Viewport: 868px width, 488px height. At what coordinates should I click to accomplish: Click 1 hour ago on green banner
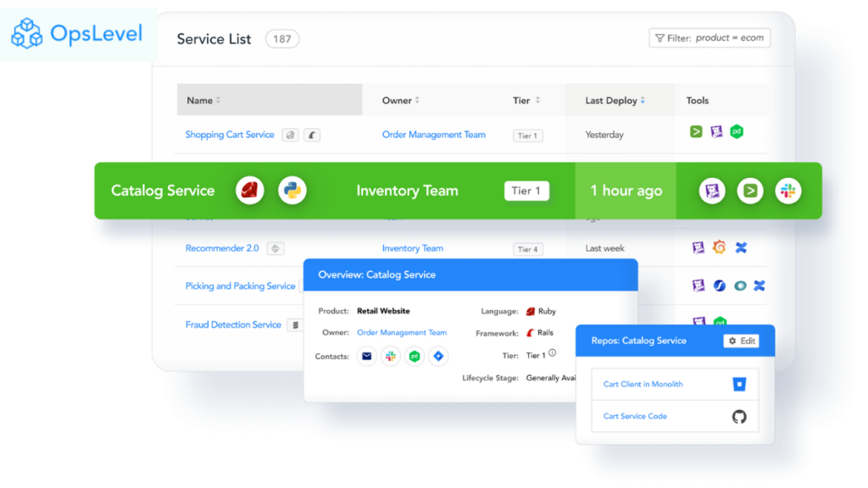(x=626, y=191)
